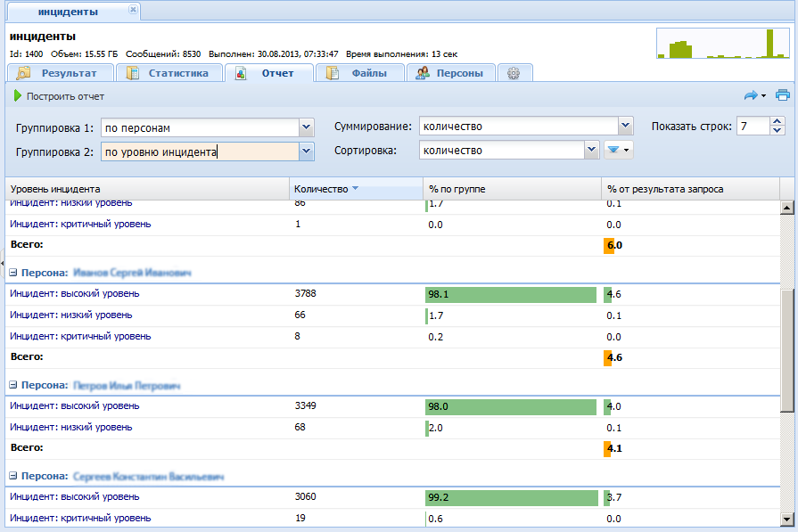Collapse the Сергеев Константин Васильевич group
The height and width of the screenshot is (532, 798).
click(13, 477)
